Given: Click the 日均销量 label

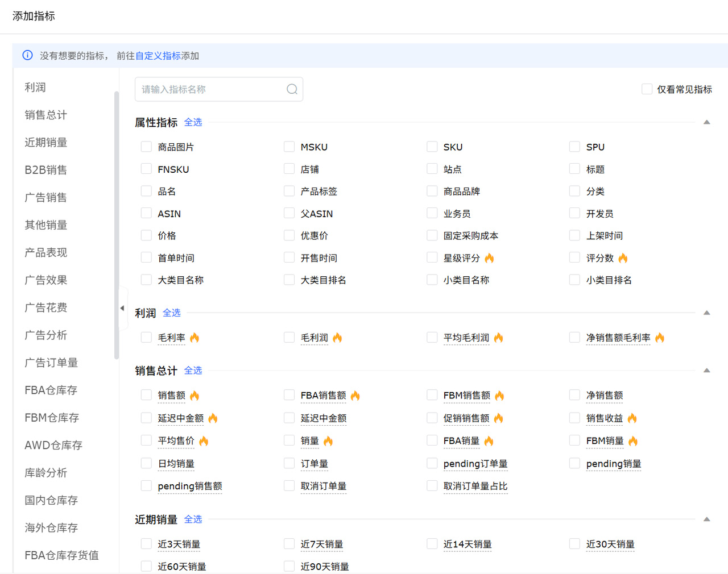Looking at the screenshot, I should click(176, 464).
